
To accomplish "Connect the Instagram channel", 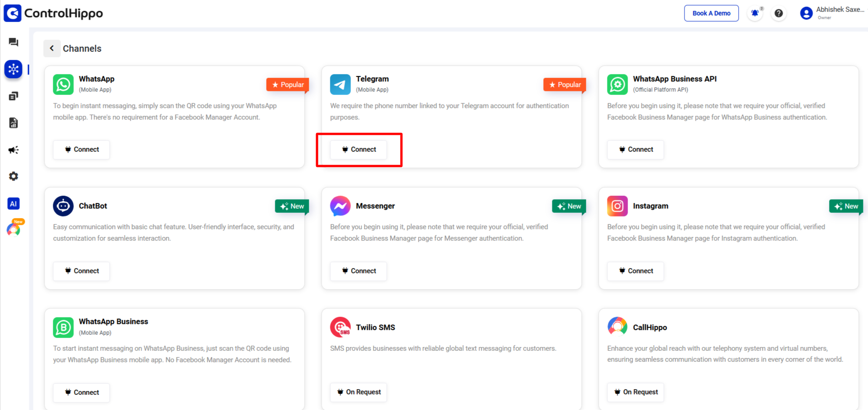I will pos(636,271).
